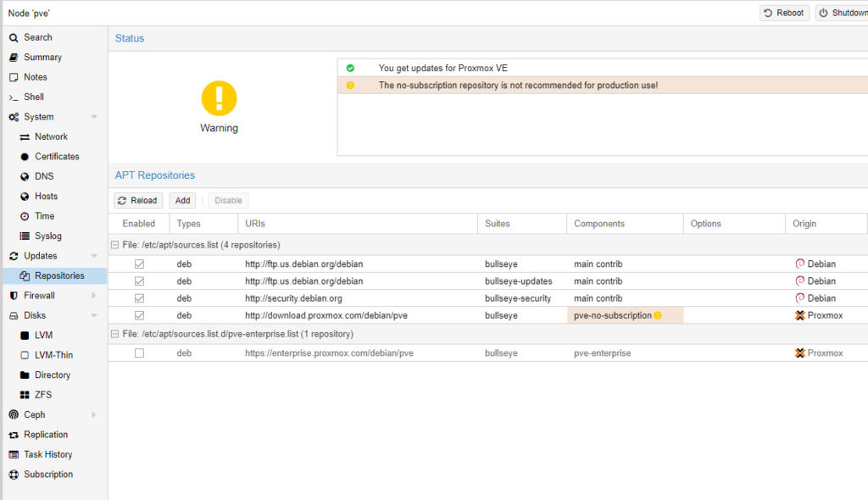Collapse the Updates section arrow
Viewport: 868px width, 500px height.
coord(94,256)
